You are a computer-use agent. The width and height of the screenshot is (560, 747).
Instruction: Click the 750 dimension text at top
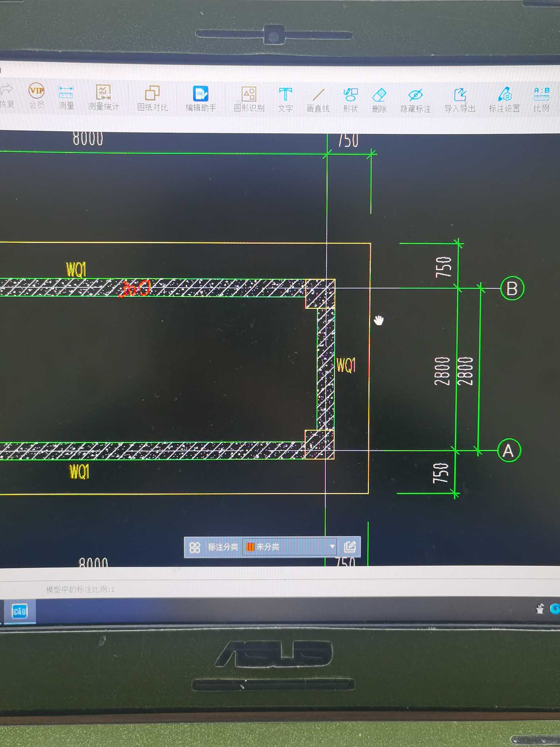348,140
